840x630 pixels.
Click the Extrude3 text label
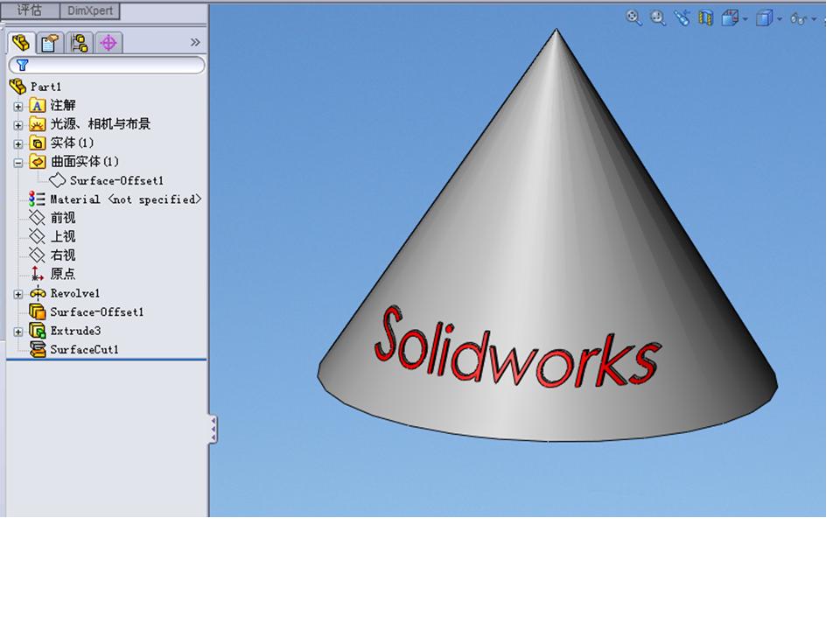point(75,331)
